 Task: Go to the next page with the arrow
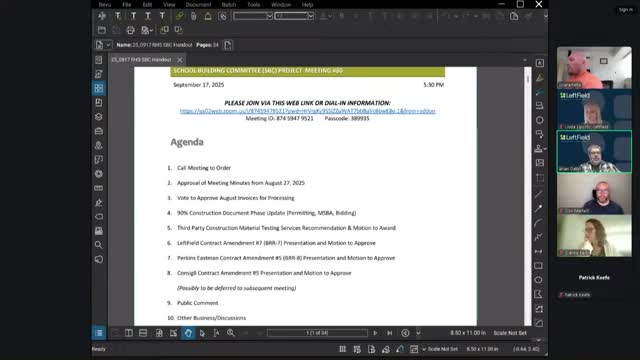(375, 333)
